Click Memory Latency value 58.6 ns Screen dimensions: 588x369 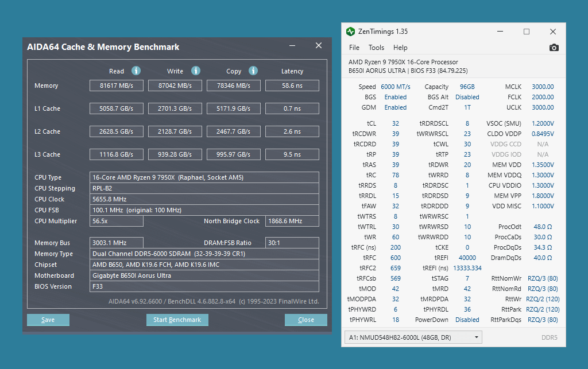pos(292,86)
